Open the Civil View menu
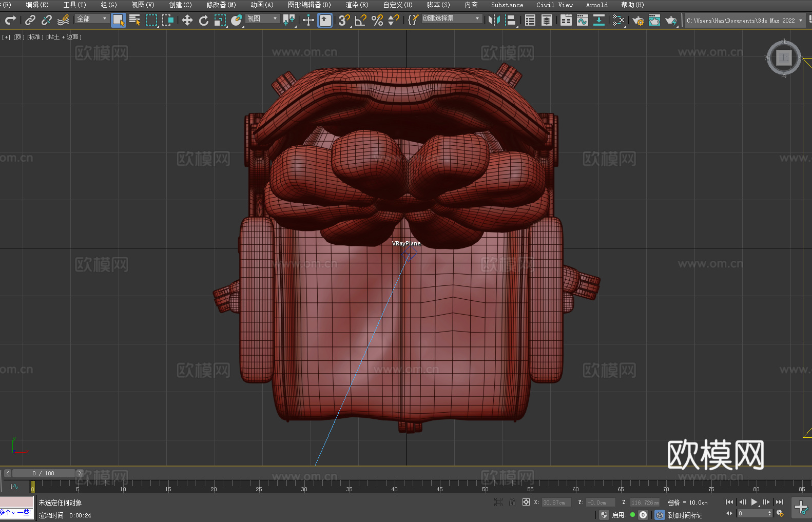The image size is (812, 522). 554,5
